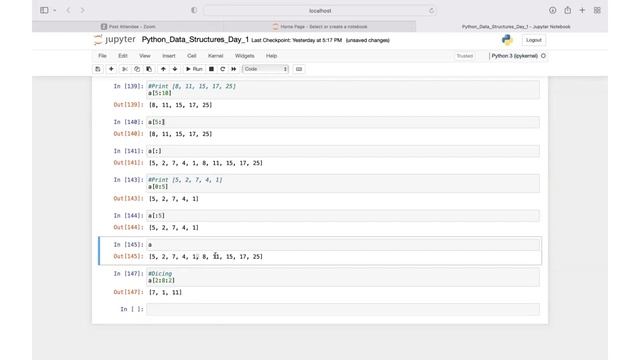Move selected cell down arrow
The width and height of the screenshot is (640, 360).
(175, 69)
